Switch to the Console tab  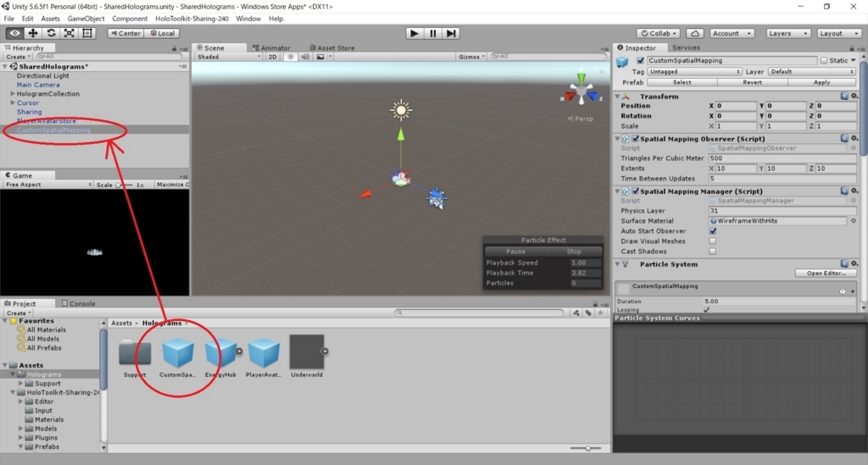coord(79,303)
